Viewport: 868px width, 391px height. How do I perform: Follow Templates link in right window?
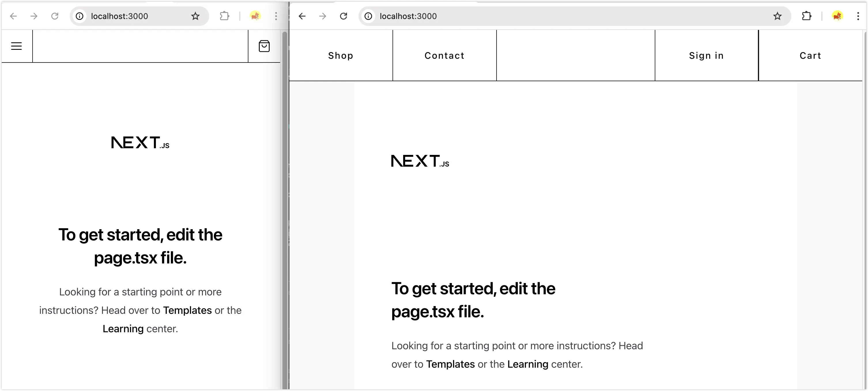[450, 364]
